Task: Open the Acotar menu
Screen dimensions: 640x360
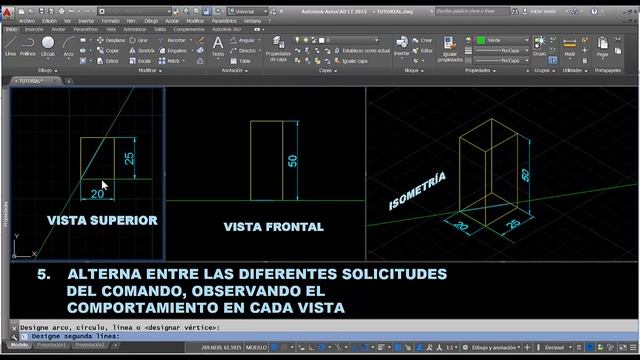Action: tap(172, 21)
